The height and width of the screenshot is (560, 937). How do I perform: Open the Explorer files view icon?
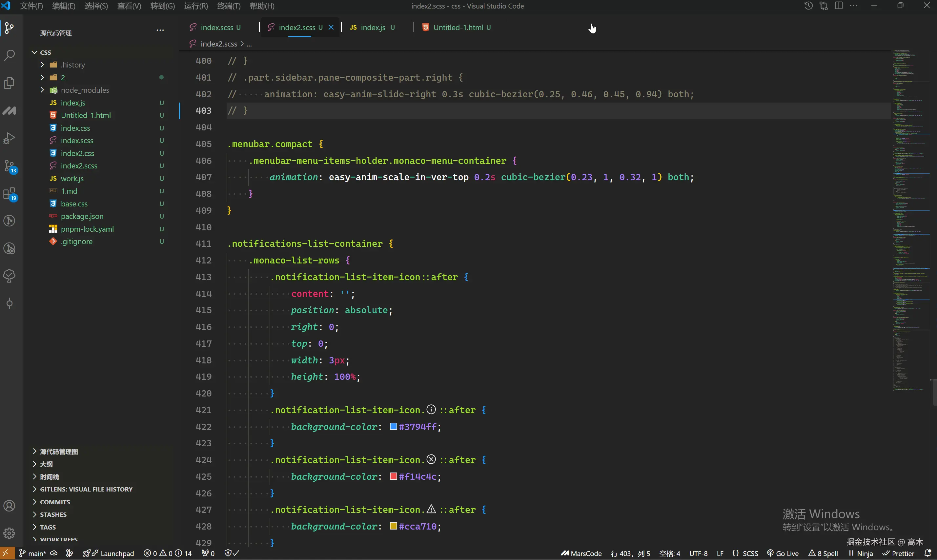pos(10,83)
